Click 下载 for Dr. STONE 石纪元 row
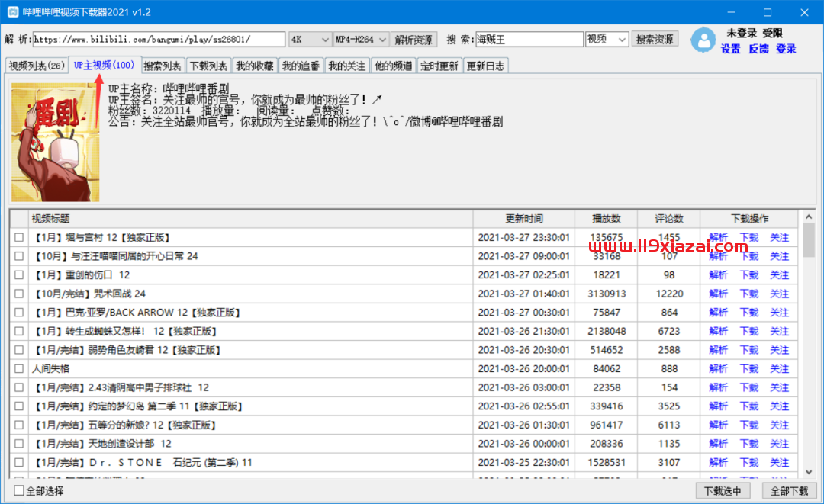 (749, 463)
